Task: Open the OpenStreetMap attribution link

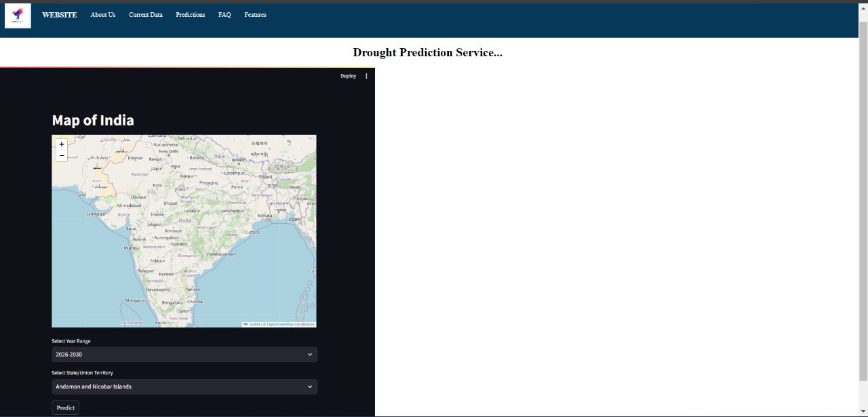Action: (x=280, y=324)
